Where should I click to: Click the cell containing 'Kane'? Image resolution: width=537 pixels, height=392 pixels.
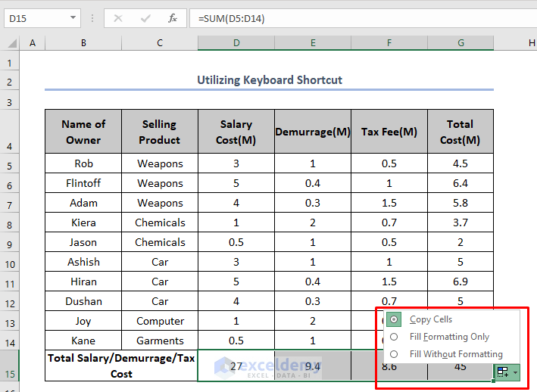[83, 341]
